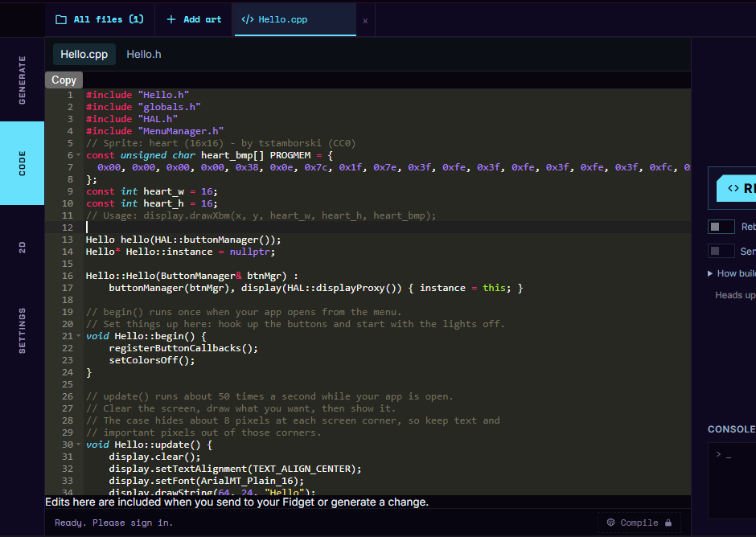
Task: Click the display.setTextAlignment(TEXT_ALIGN_CENTER) line
Action: [235, 469]
